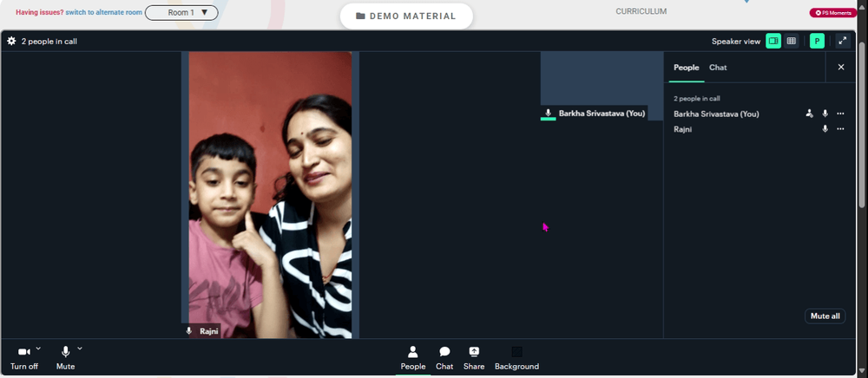
Task: Close the People side panel
Action: pyautogui.click(x=841, y=68)
